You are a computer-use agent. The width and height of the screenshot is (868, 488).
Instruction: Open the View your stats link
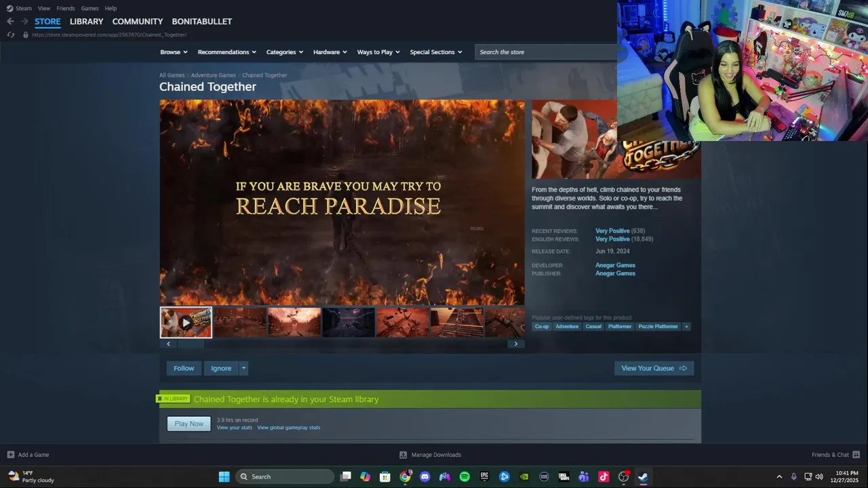[235, 428]
